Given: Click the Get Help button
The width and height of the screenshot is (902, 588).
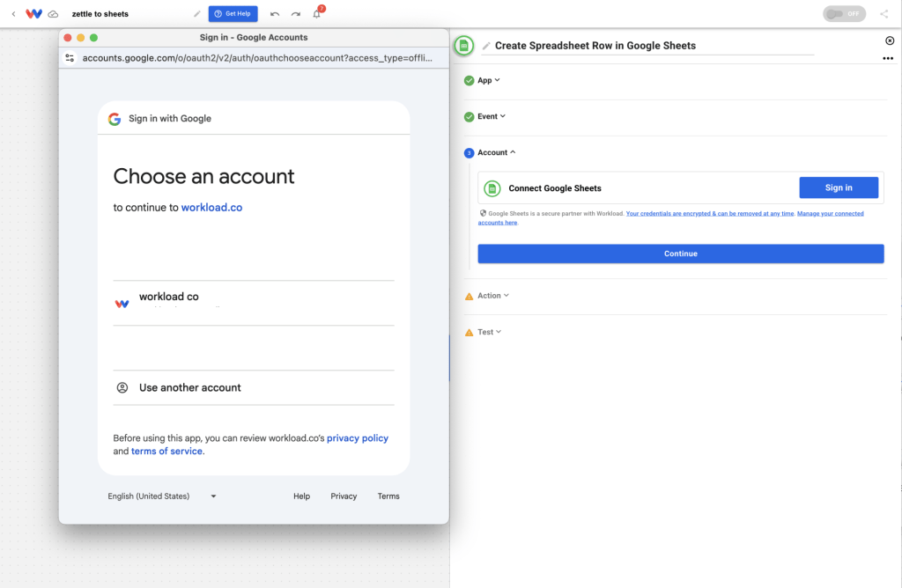Looking at the screenshot, I should coord(233,14).
